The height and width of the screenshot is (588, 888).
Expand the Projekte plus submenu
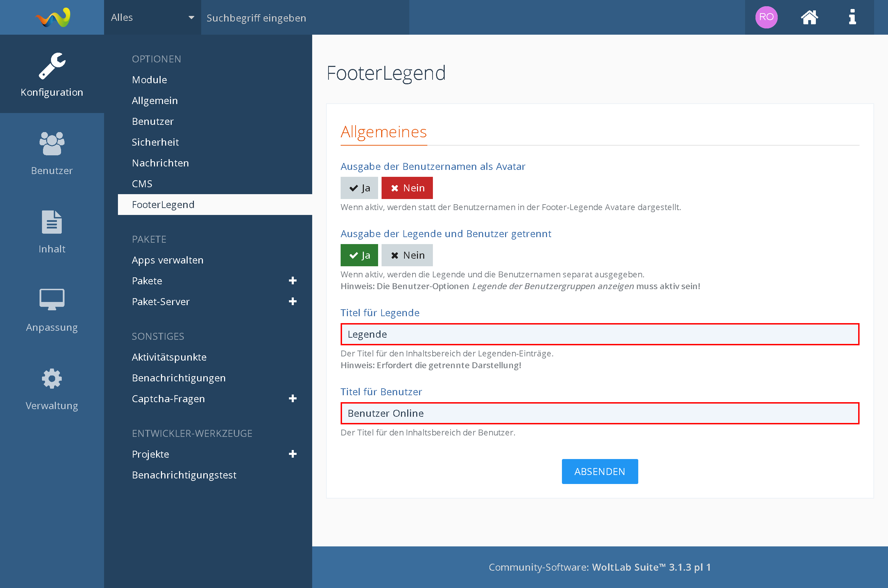pos(293,454)
